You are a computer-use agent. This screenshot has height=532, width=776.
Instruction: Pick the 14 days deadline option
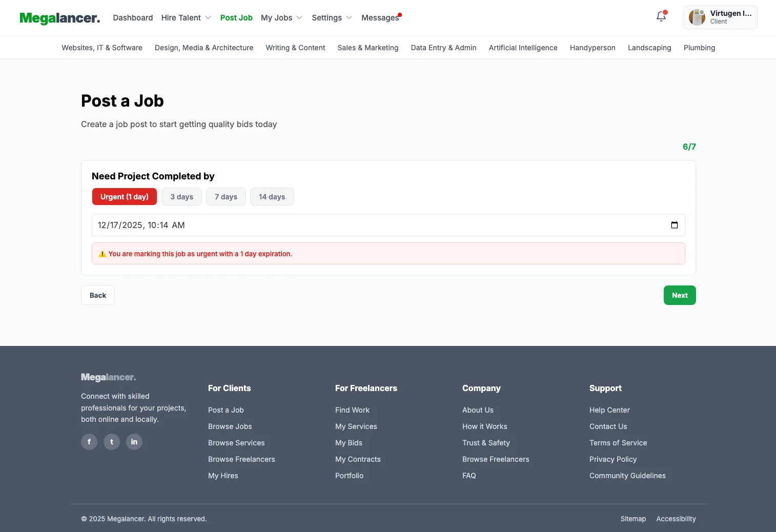[272, 197]
